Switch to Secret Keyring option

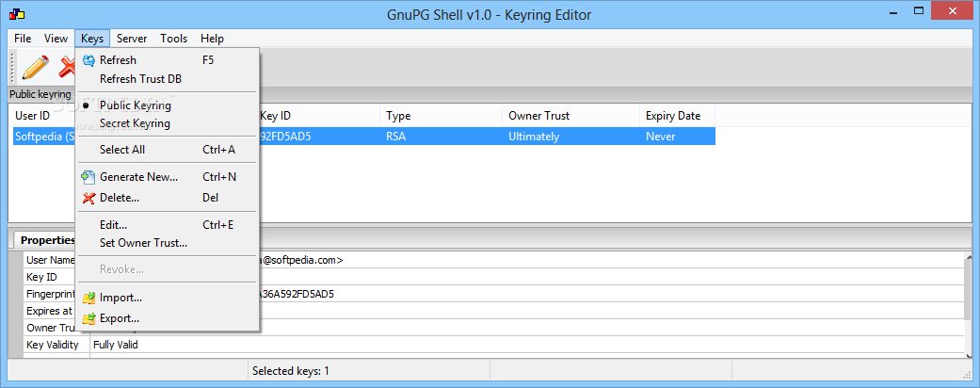coord(135,123)
